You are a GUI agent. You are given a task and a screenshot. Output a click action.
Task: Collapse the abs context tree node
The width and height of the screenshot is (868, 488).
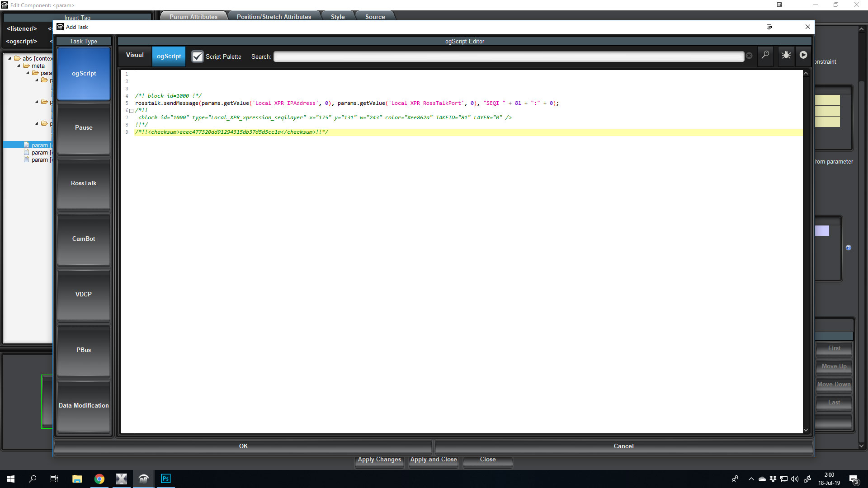[x=10, y=59]
